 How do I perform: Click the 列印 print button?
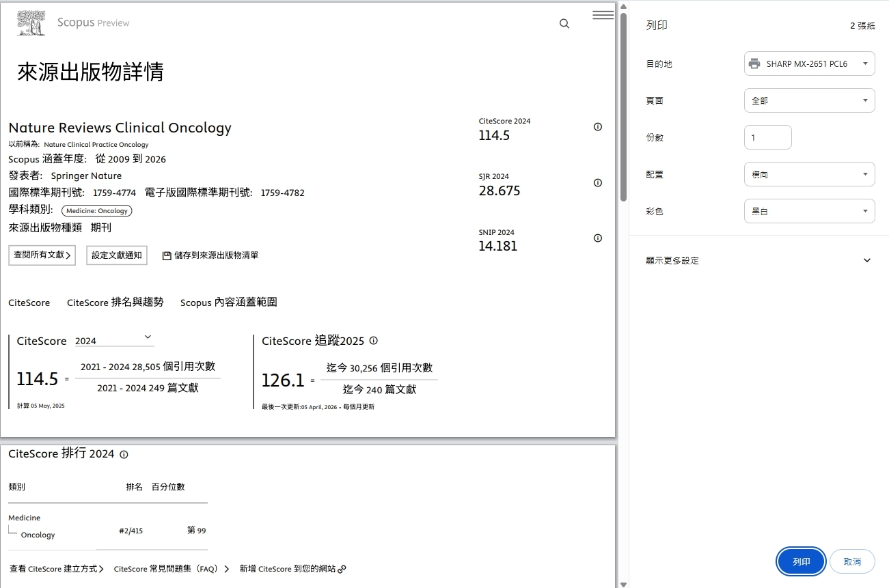(802, 561)
